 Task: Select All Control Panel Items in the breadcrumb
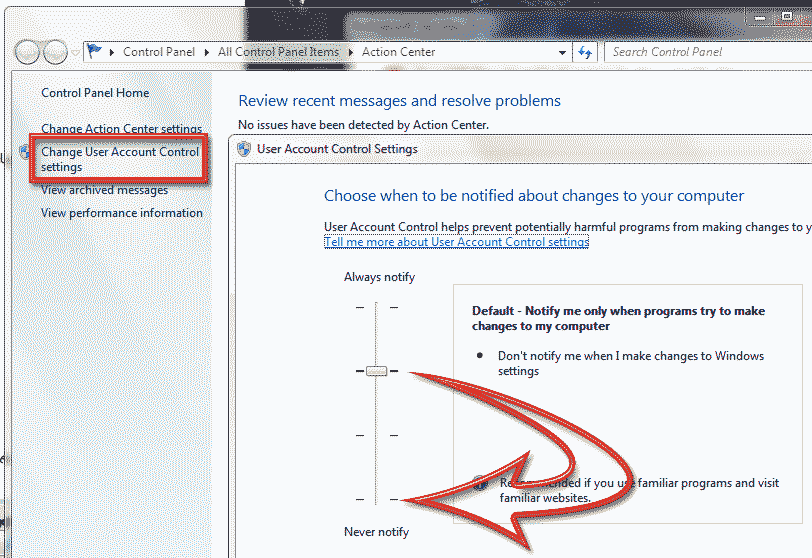[x=278, y=52]
